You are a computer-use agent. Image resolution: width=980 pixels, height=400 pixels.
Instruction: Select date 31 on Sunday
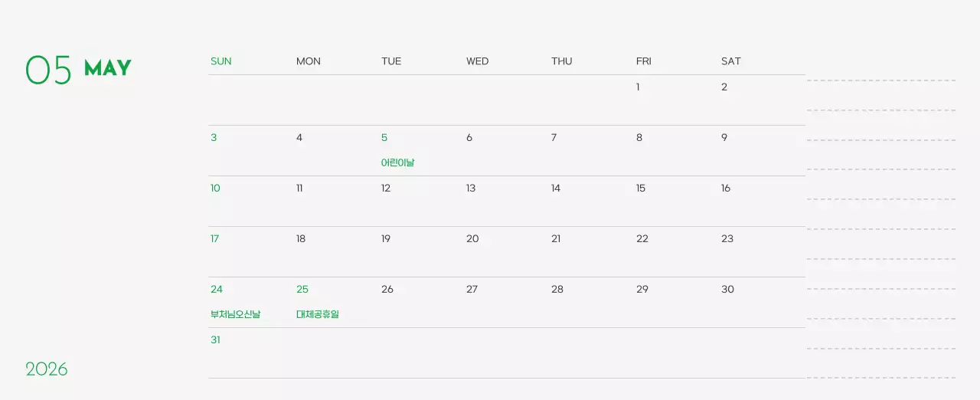[x=215, y=340]
